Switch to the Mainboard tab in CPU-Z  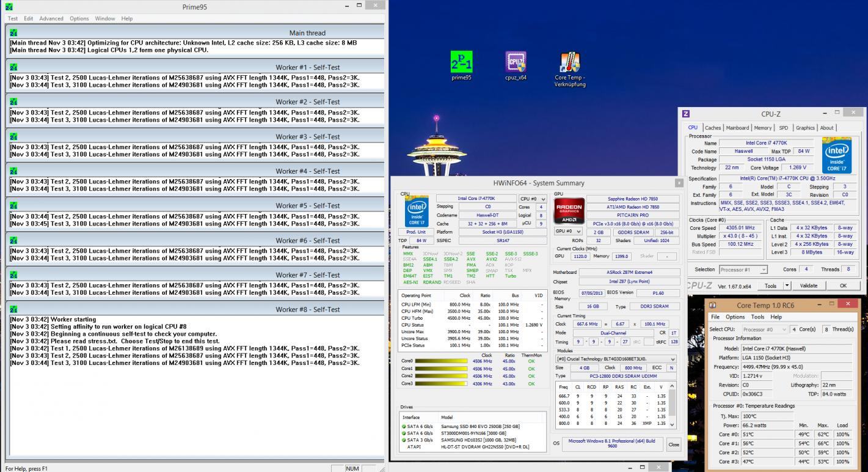[737, 128]
